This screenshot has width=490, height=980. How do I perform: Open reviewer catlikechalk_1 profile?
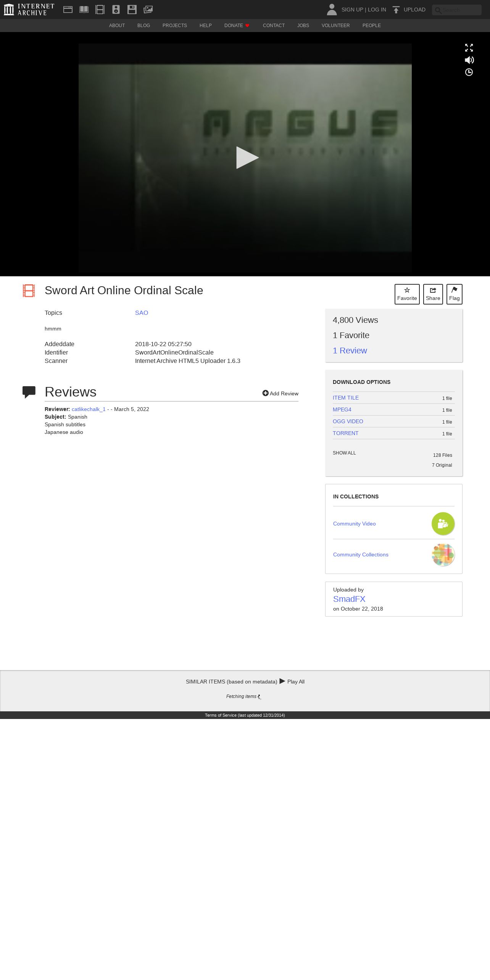[89, 409]
